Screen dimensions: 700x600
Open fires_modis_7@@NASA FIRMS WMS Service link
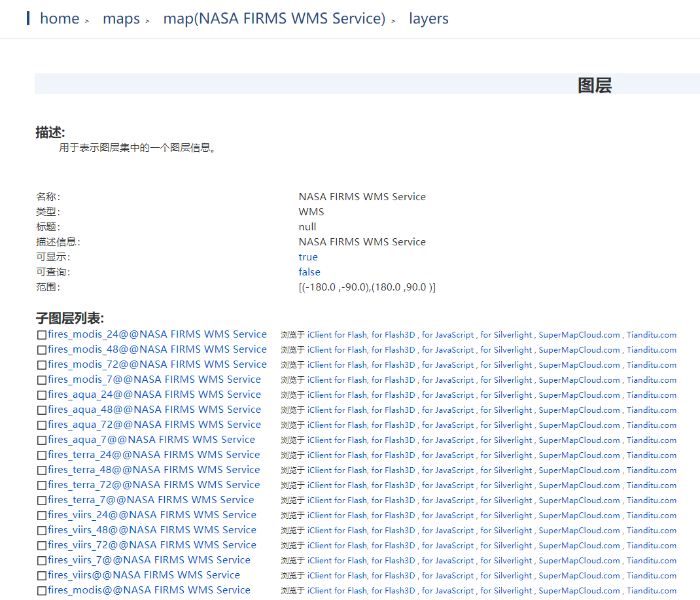point(154,379)
